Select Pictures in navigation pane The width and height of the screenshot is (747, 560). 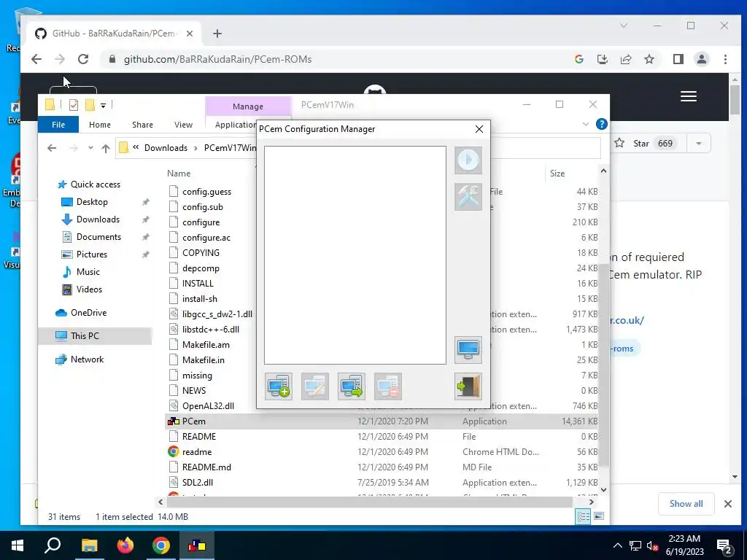tap(91, 254)
